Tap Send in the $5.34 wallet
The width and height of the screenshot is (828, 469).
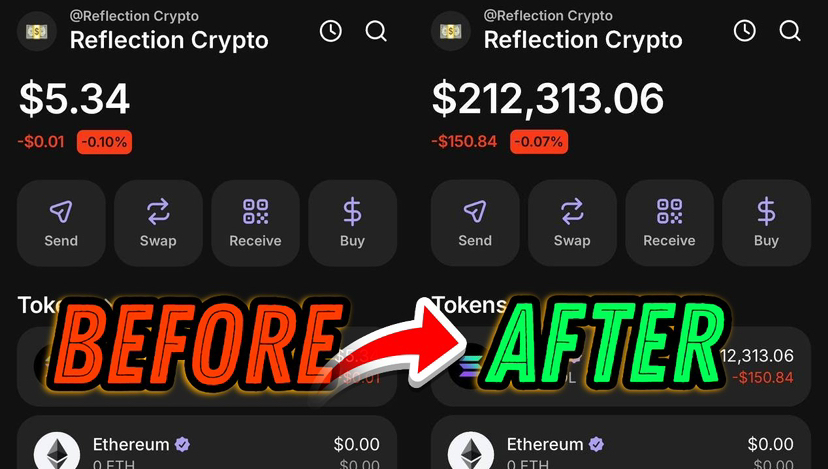(x=61, y=223)
